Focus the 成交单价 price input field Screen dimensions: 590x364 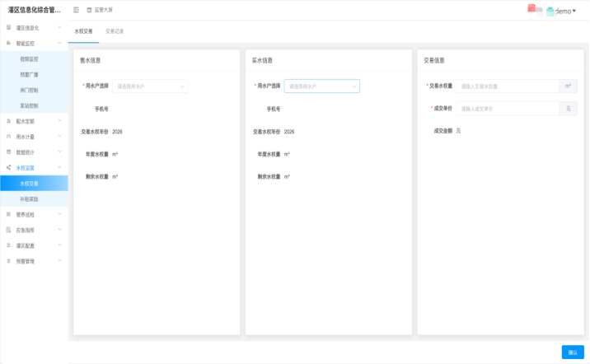[508, 109]
